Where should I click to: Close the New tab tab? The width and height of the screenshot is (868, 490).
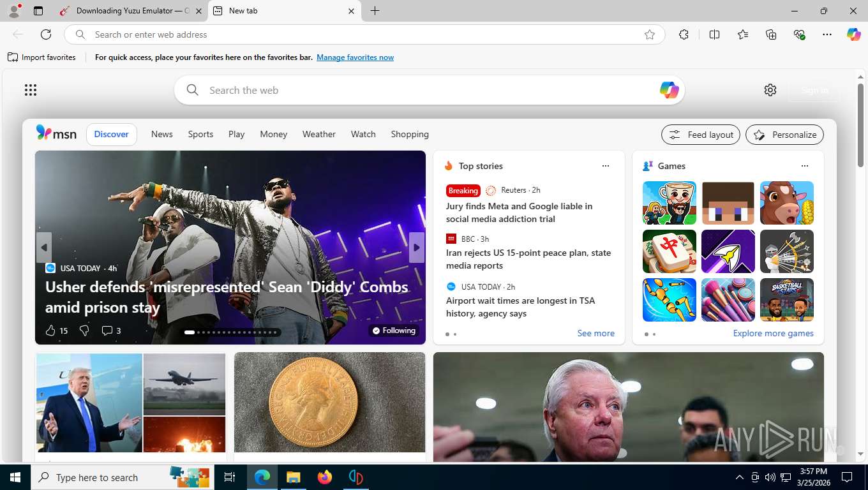(x=351, y=11)
